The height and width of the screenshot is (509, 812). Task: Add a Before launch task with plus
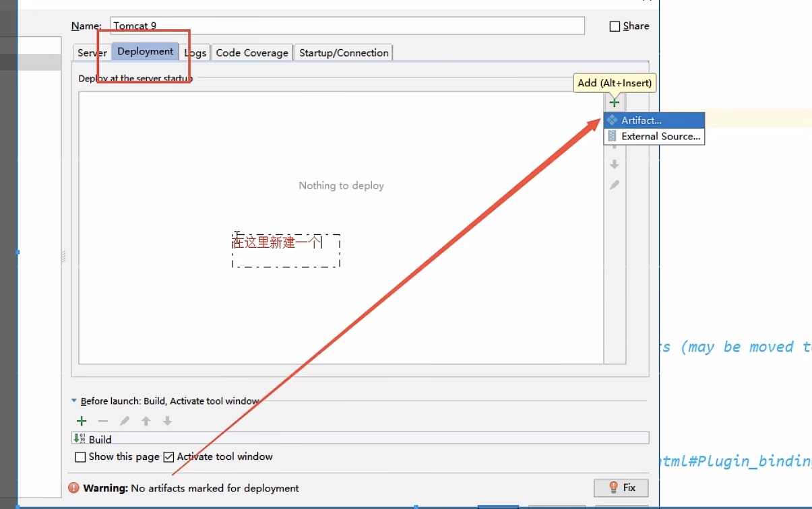(82, 421)
